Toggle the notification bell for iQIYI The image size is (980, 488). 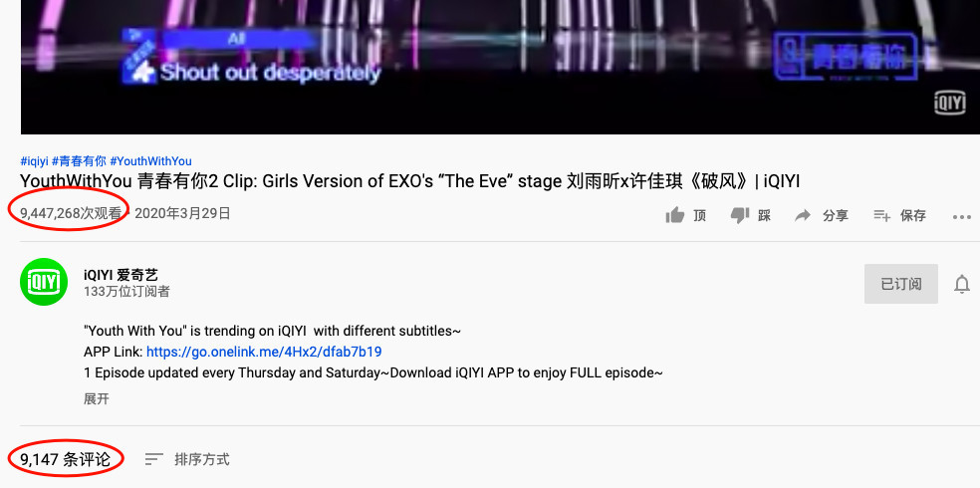point(962,284)
